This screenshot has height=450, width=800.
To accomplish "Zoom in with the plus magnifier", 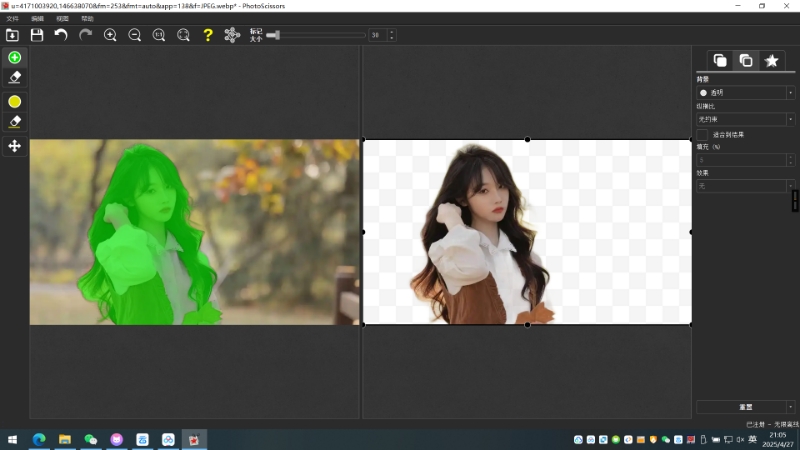I will [110, 35].
